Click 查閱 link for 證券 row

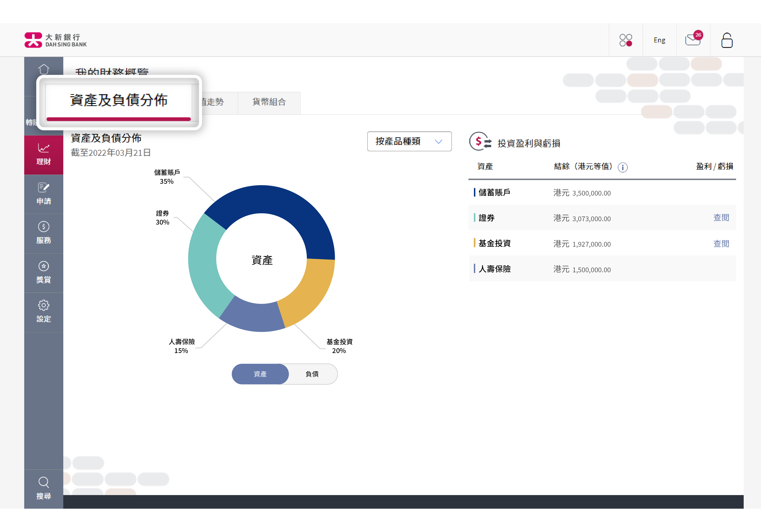pos(721,218)
